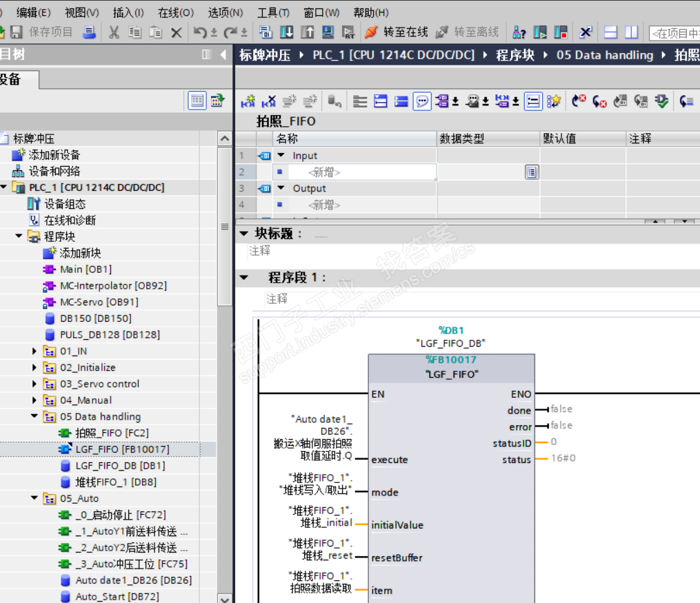
Task: Open the 插入(I) menu
Action: (x=128, y=12)
